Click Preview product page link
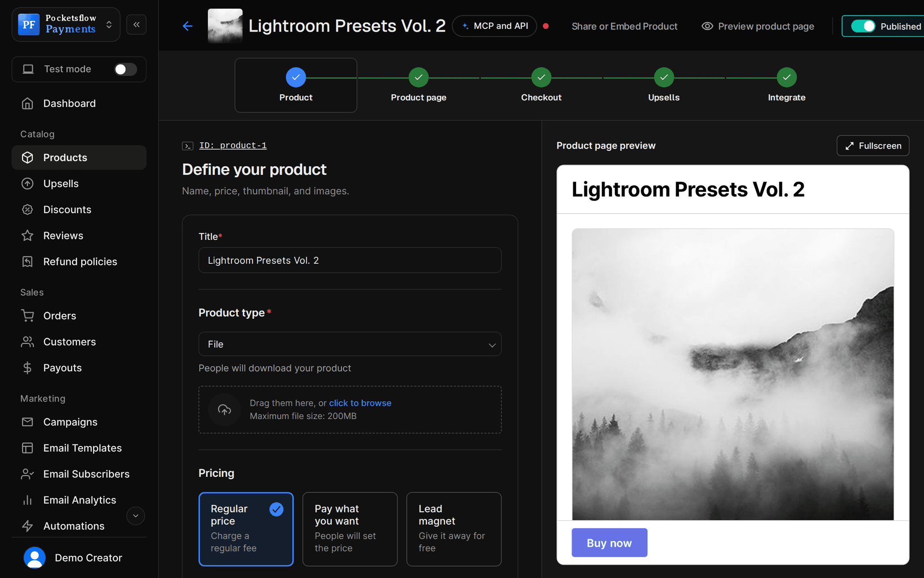The width and height of the screenshot is (924, 578). tap(758, 26)
